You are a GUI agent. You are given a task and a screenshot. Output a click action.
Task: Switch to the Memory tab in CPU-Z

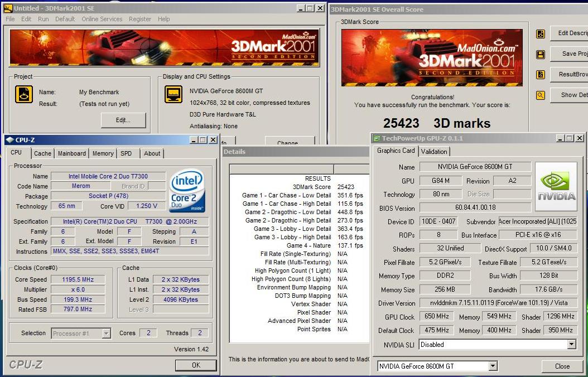pos(103,153)
